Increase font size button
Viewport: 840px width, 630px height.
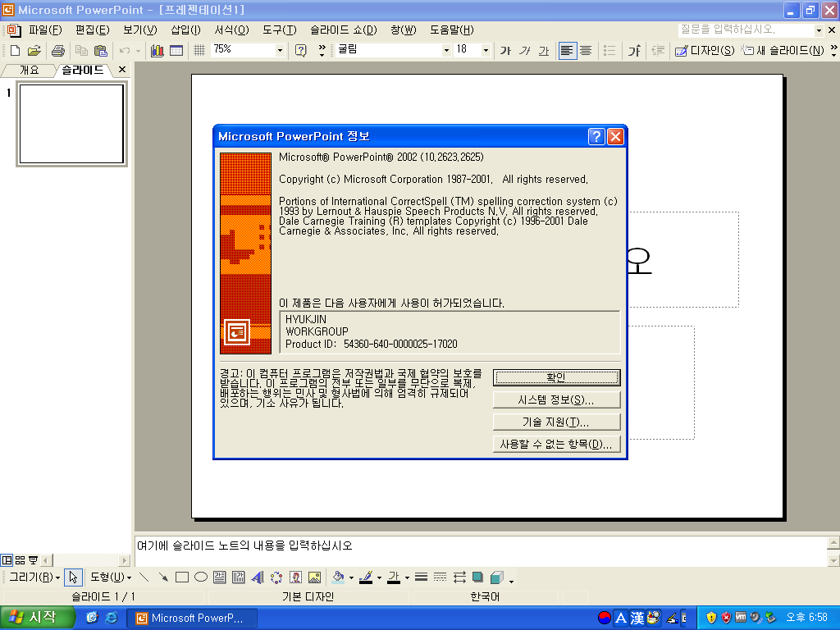click(x=634, y=51)
